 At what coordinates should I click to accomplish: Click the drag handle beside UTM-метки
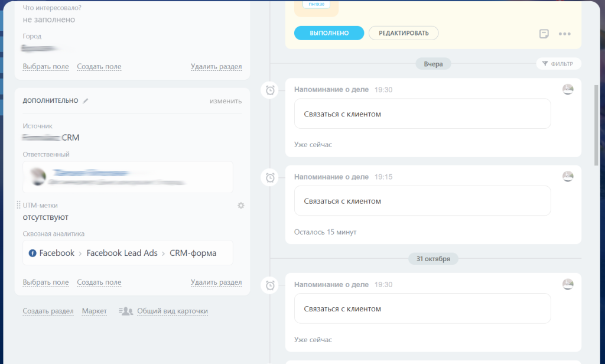(18, 206)
